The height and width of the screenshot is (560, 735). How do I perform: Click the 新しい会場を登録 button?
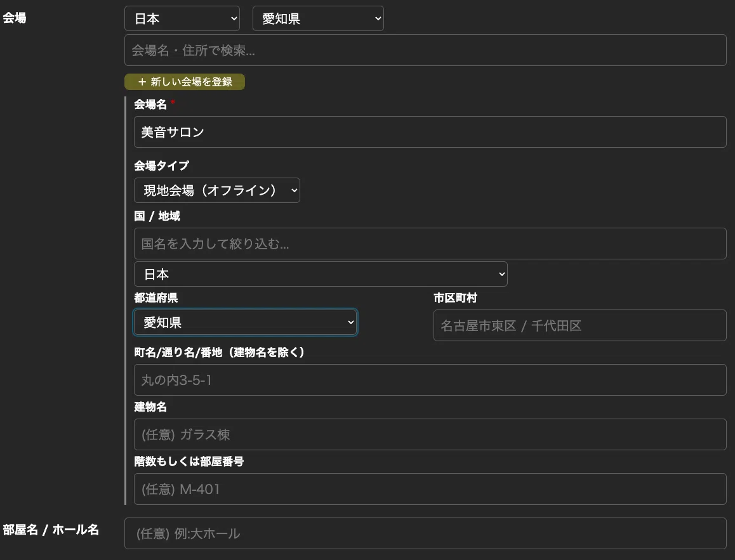tap(185, 82)
